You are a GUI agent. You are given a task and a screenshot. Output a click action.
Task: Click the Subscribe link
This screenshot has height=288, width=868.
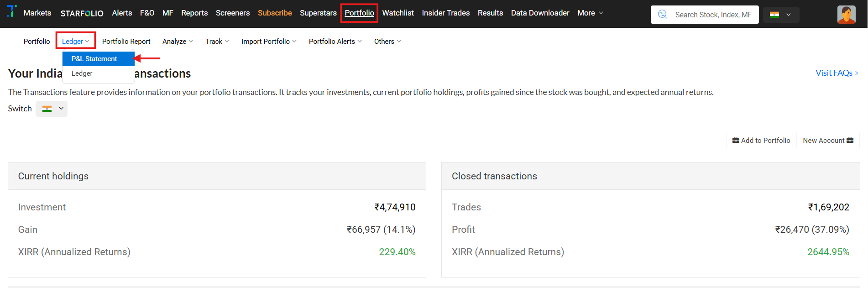[x=275, y=13]
